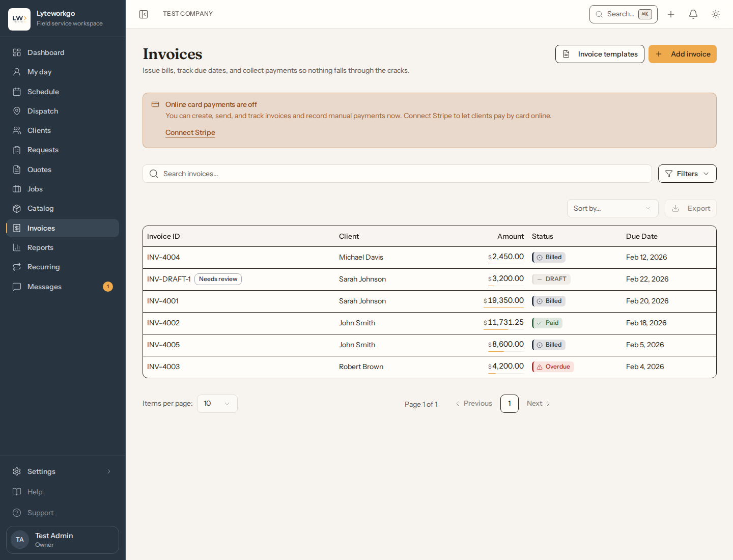Screen dimensions: 733x560
Task: Click the Schedule calendar icon
Action: [17, 92]
